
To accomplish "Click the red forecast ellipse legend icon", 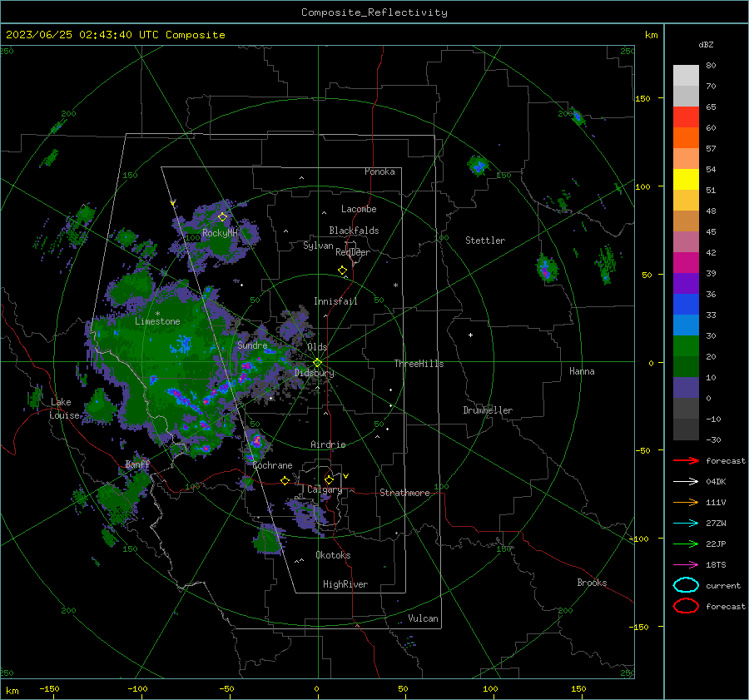I will pyautogui.click(x=686, y=606).
